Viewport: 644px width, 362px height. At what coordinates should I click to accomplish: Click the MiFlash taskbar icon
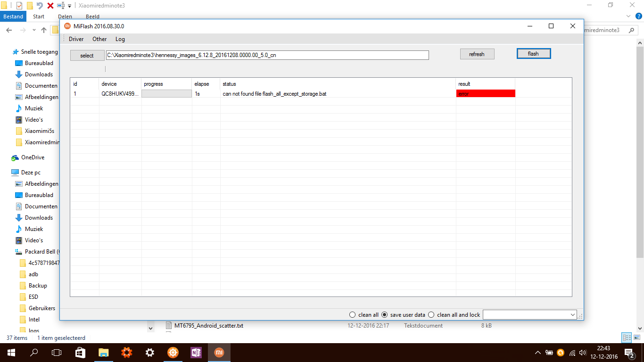tap(219, 353)
